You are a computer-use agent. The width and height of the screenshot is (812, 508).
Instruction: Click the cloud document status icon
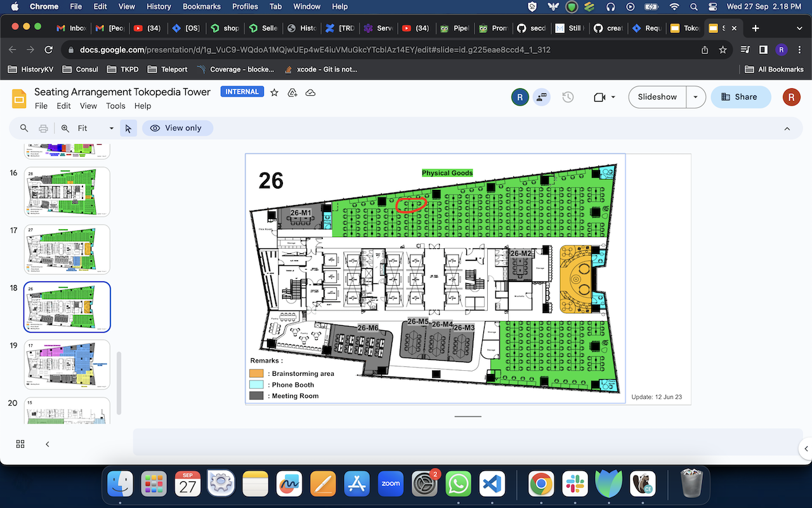coord(310,93)
